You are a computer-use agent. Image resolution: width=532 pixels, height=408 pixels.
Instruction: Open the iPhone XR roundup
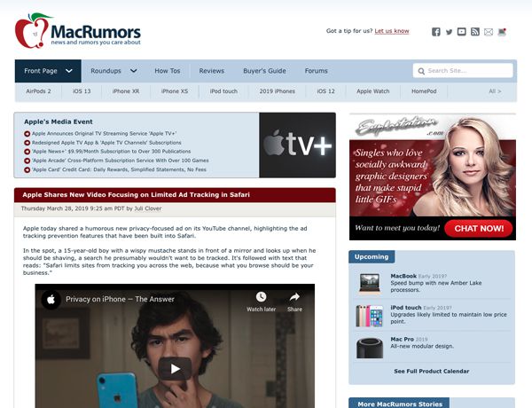126,91
